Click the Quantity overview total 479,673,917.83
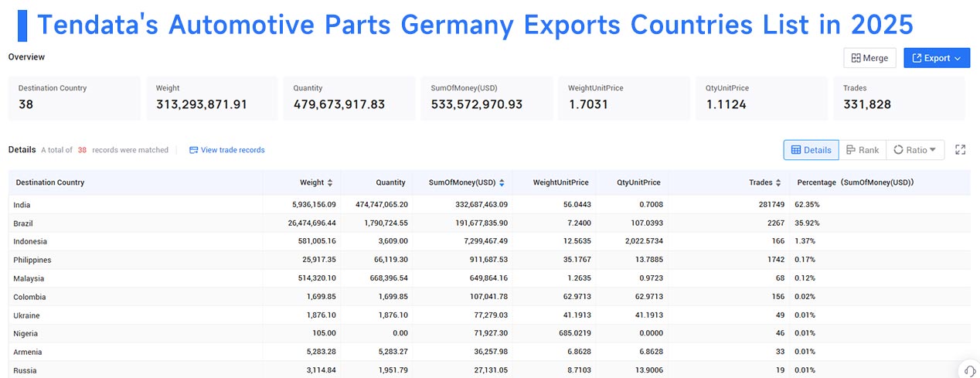 [x=339, y=104]
